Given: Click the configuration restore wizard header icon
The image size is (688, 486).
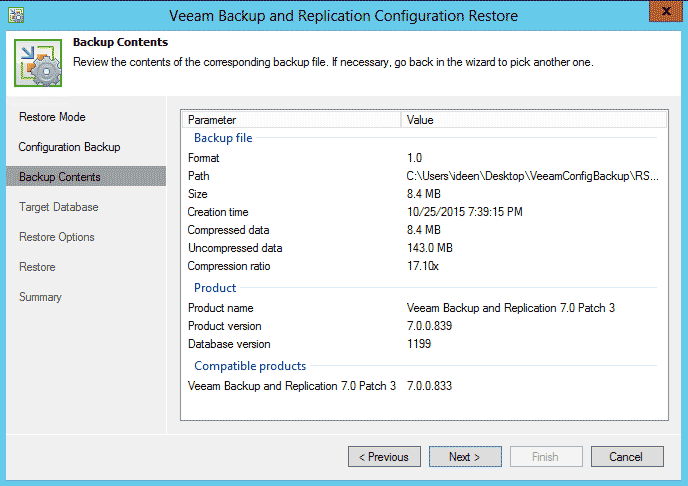Looking at the screenshot, I should tap(38, 63).
